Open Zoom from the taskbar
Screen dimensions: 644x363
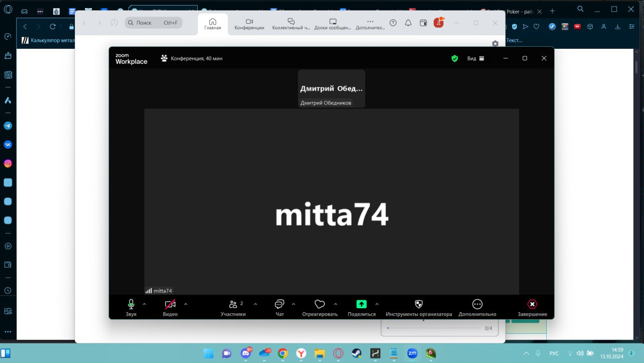(x=412, y=353)
